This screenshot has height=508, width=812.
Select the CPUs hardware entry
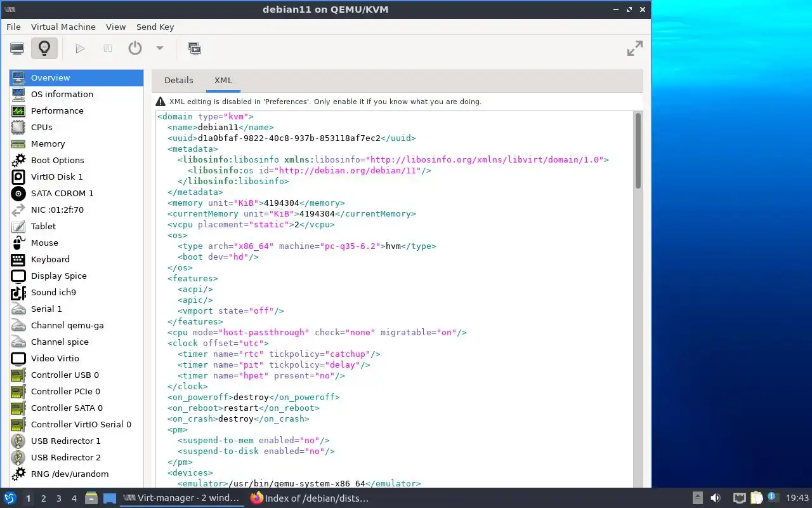(x=76, y=127)
